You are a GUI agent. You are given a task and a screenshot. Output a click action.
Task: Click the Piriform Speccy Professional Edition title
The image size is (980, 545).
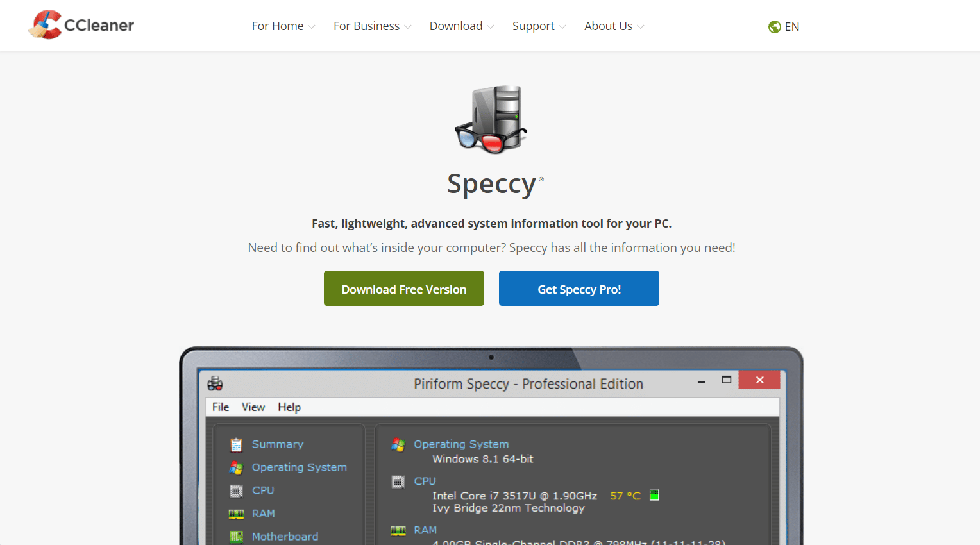point(528,384)
